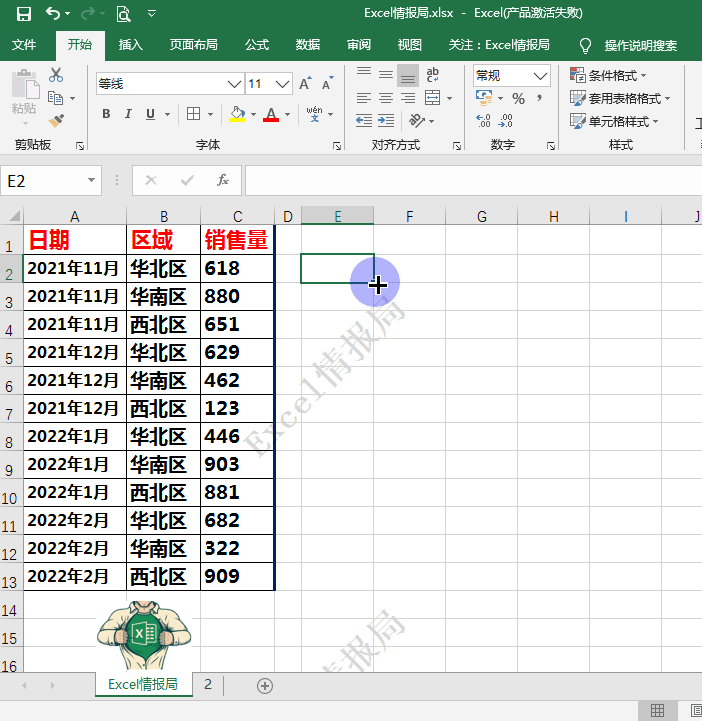The width and height of the screenshot is (702, 721).
Task: Click Decrease Font Size icon
Action: coord(328,84)
